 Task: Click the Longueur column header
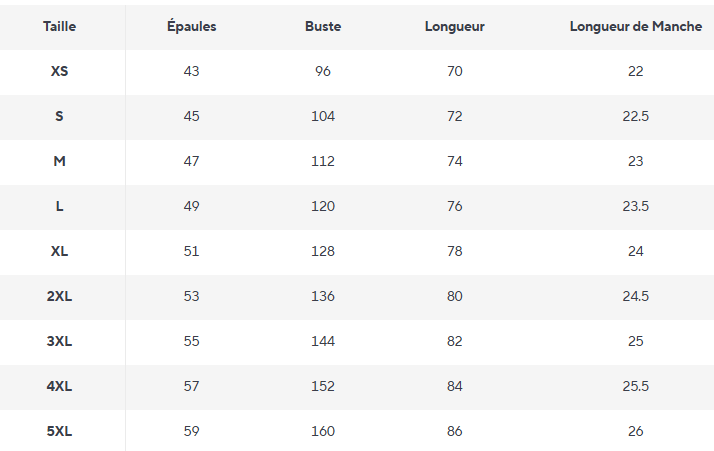click(454, 27)
